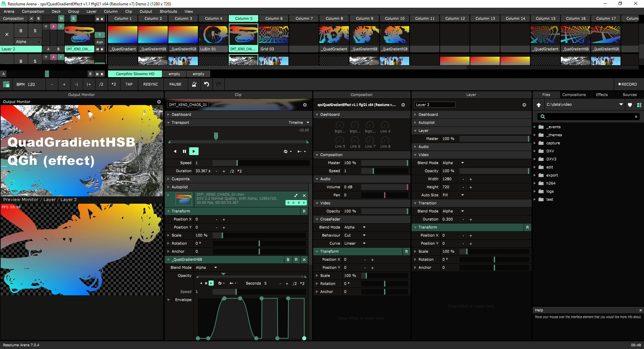Adjust Composition Master slider

384,163
